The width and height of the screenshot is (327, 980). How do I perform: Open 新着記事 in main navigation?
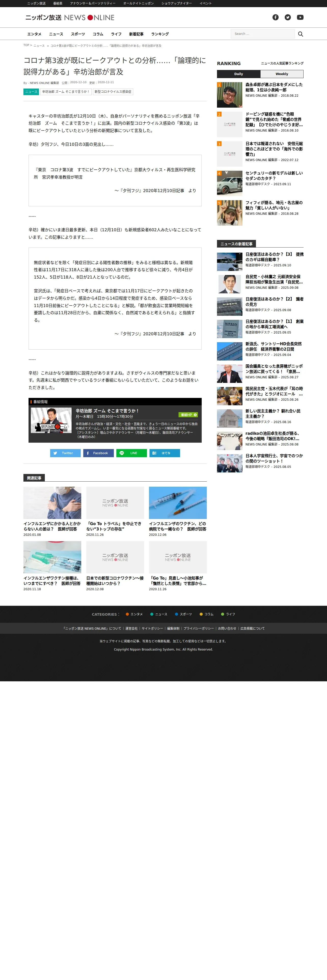(136, 34)
